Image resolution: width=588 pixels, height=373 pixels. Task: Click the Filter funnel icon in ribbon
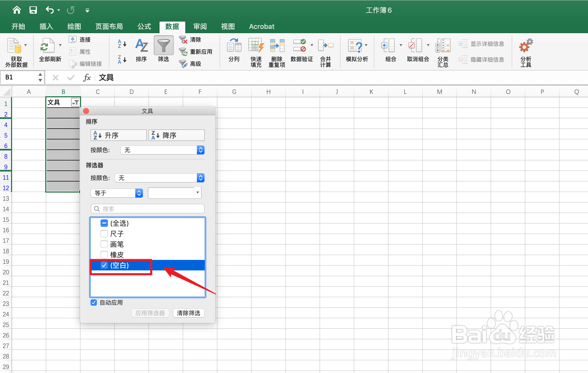tap(163, 46)
